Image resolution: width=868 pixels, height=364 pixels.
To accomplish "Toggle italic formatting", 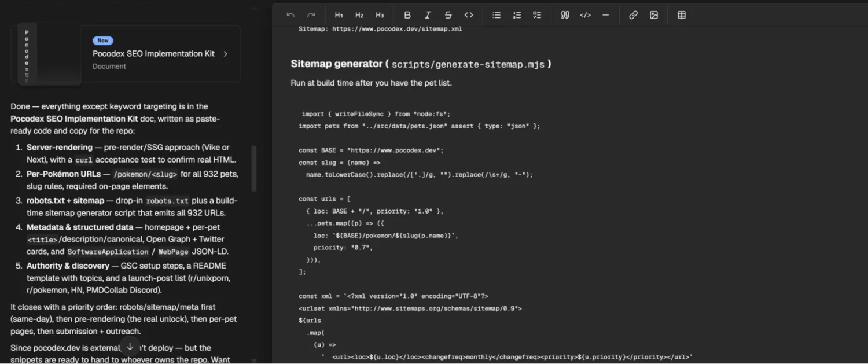I will [428, 15].
